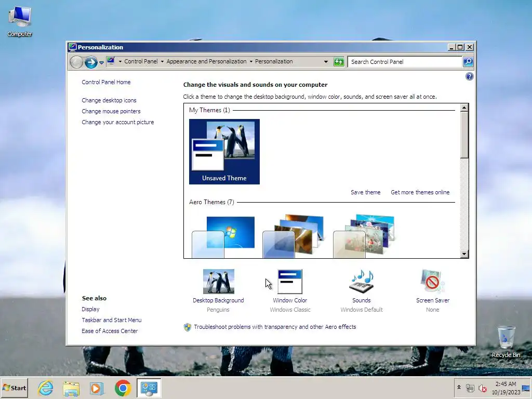The image size is (532, 399).
Task: Open Ease of Access Center link
Action: [110, 331]
